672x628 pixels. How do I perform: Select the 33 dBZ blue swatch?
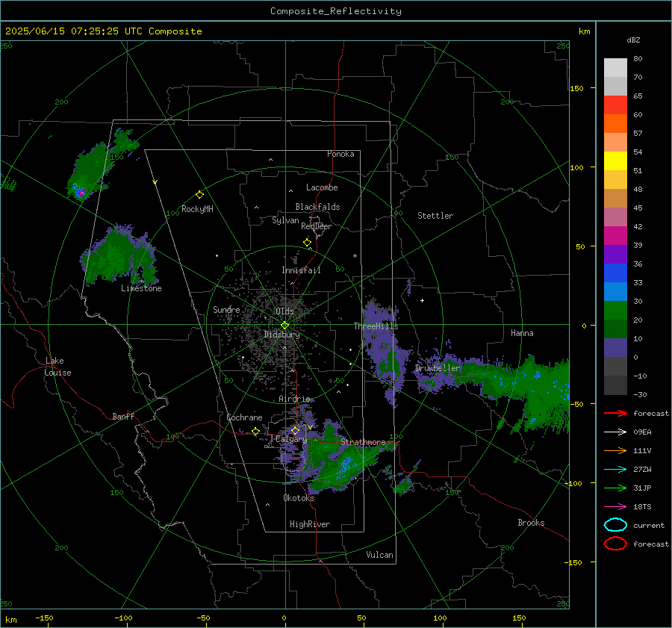tap(615, 273)
